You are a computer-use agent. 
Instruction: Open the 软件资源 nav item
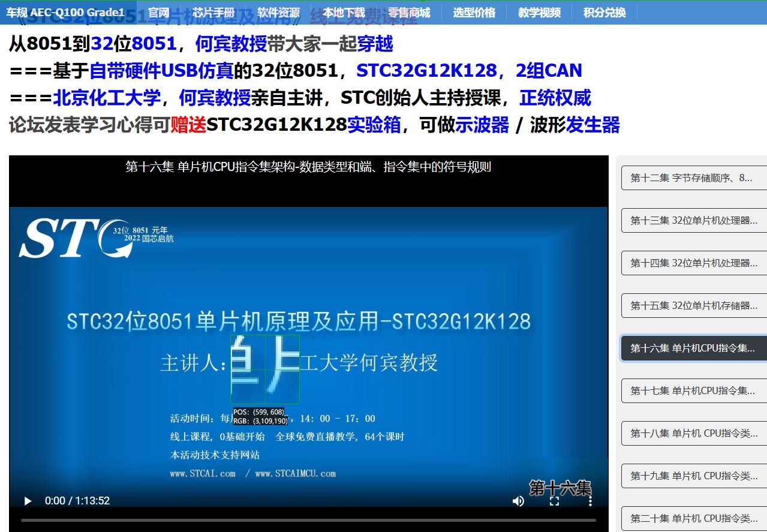pyautogui.click(x=278, y=13)
